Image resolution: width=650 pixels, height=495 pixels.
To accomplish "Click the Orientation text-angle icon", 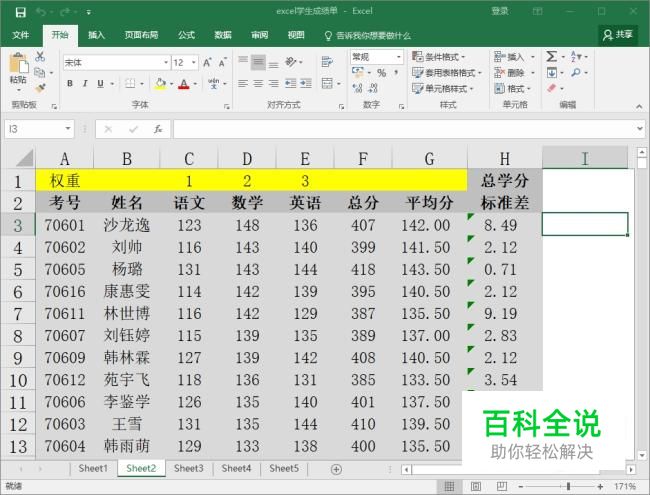I will tap(291, 62).
